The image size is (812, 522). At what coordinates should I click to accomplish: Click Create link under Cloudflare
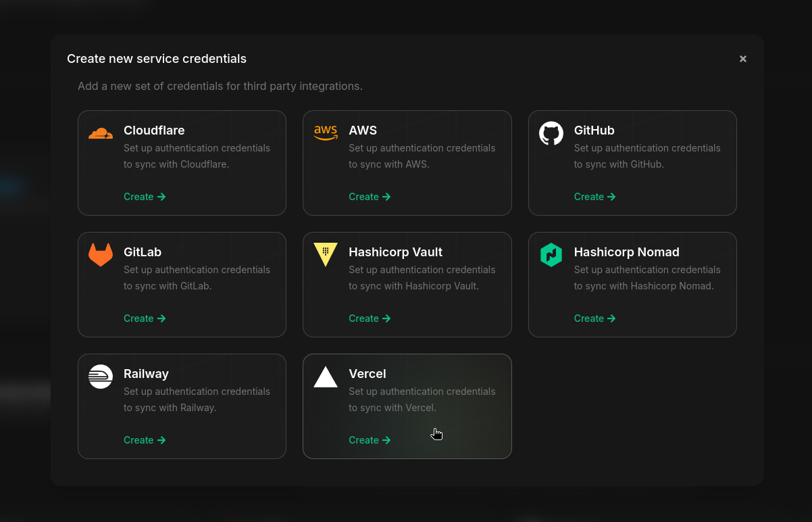click(x=145, y=197)
